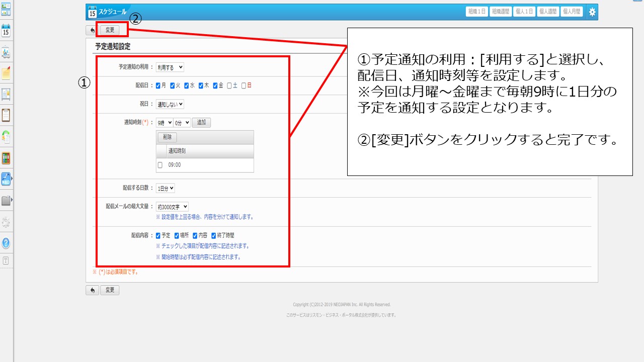Screen dimensions: 644x362
Task: Expand the 祝日 notification dropdown
Action: 170,104
